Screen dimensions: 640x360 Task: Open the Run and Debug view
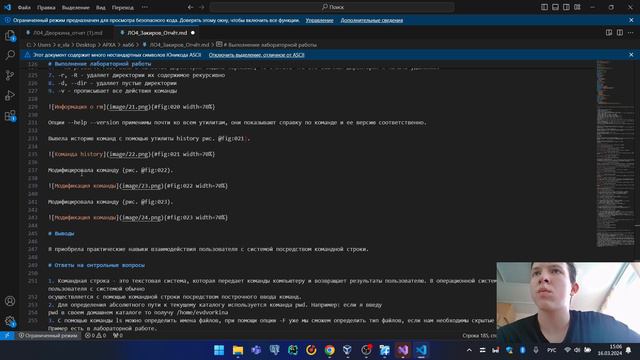coord(10,96)
